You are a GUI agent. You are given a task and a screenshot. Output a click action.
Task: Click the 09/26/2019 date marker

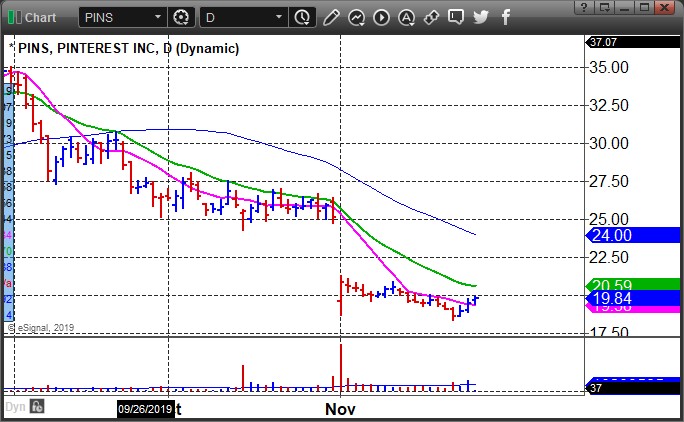point(146,409)
